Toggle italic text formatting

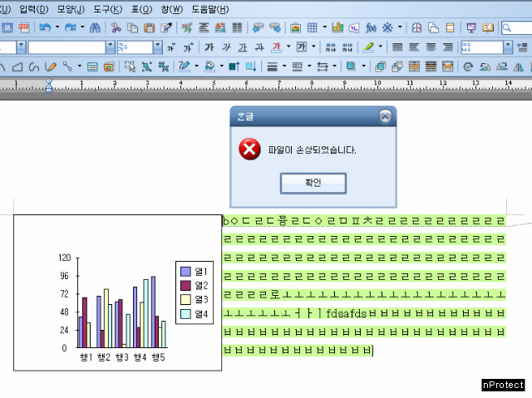click(x=226, y=47)
